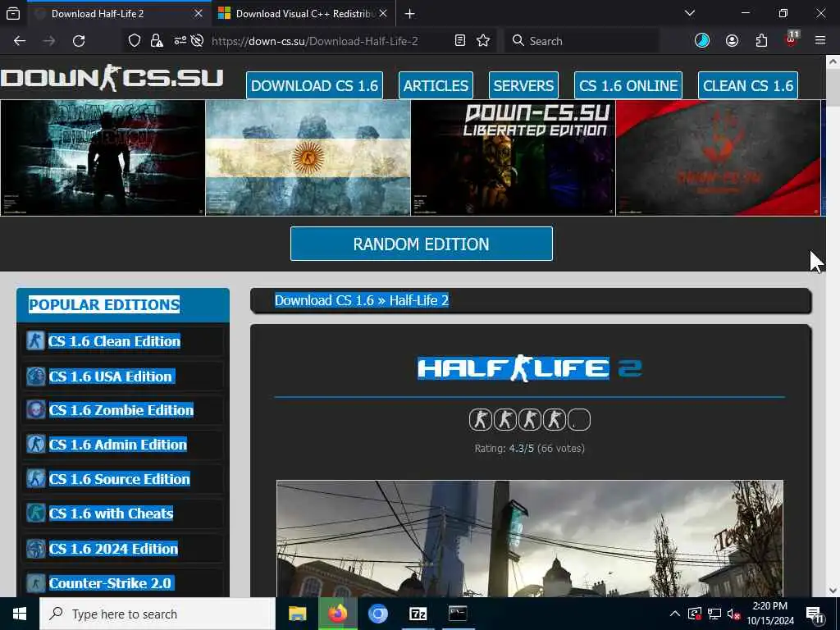The width and height of the screenshot is (840, 630).
Task: Open CS 1.6 Clean Edition link
Action: (114, 341)
